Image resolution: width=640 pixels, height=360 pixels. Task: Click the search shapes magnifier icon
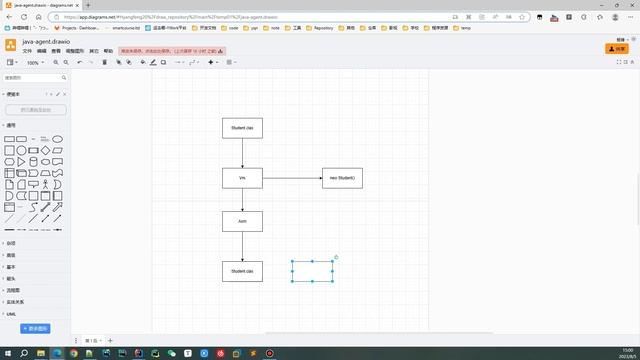point(64,78)
